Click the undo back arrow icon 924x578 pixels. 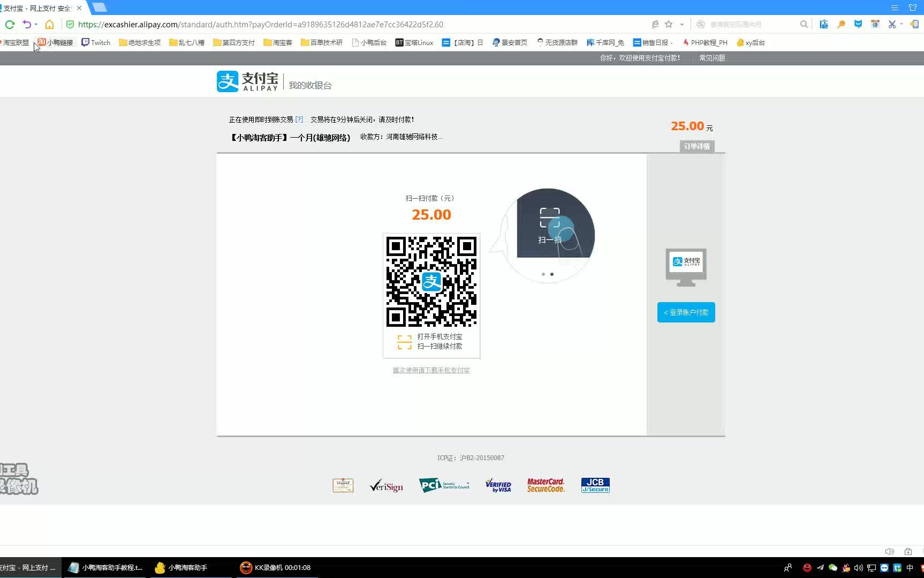click(27, 24)
